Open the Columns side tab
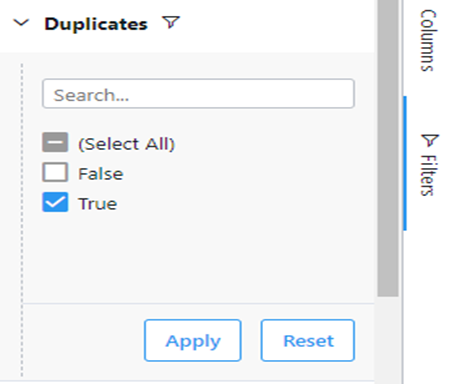The image size is (452, 384). click(x=428, y=41)
